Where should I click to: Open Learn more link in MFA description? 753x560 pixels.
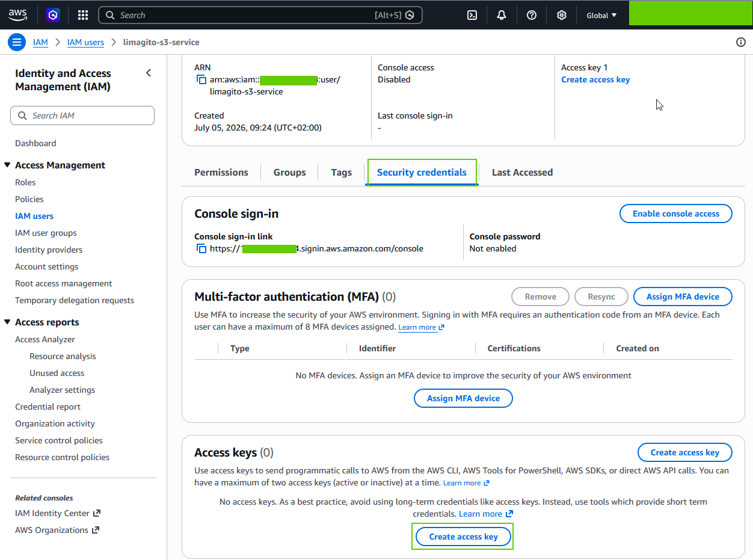[421, 327]
